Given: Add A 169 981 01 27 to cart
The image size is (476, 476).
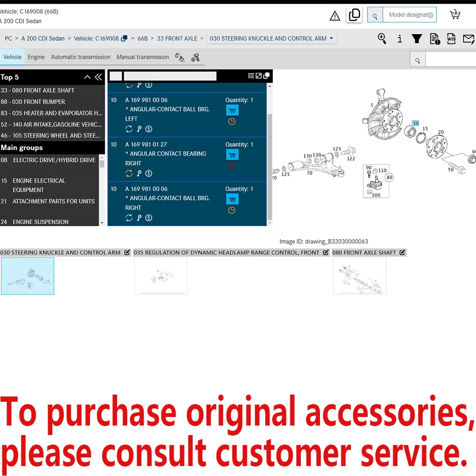Looking at the screenshot, I should (x=232, y=155).
